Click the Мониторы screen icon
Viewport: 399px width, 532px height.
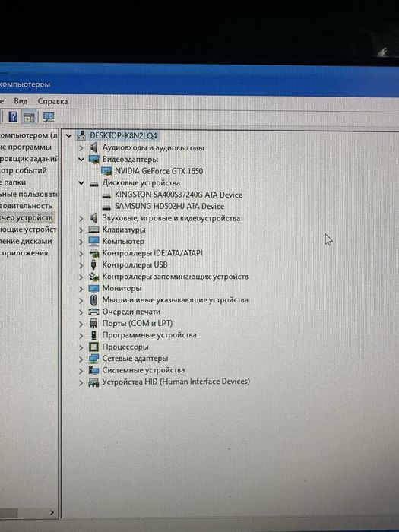point(93,288)
